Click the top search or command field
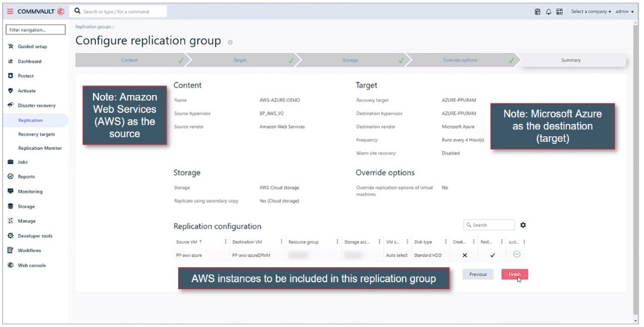The image size is (644, 327). tap(119, 12)
